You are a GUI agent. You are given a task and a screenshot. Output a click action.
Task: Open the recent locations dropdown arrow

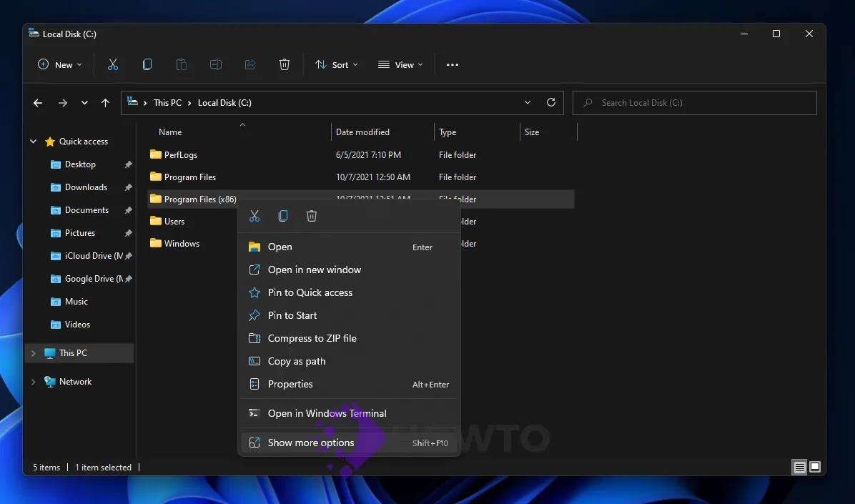[x=84, y=102]
